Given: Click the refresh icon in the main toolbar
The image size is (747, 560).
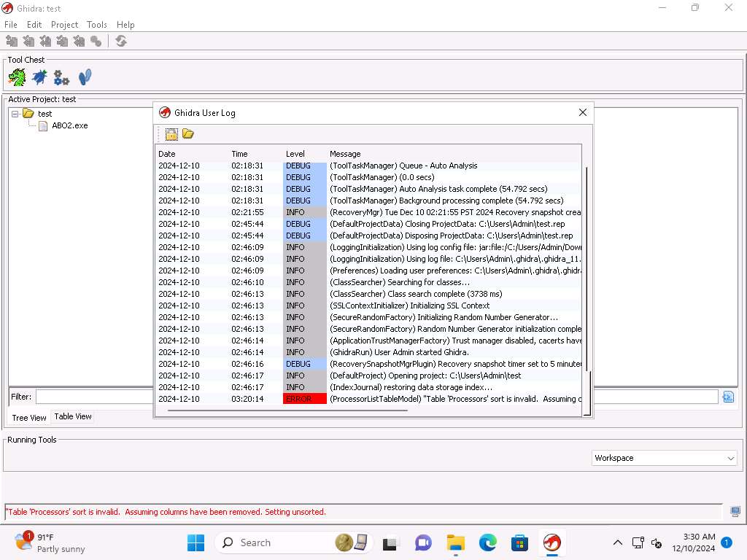Looking at the screenshot, I should point(121,42).
